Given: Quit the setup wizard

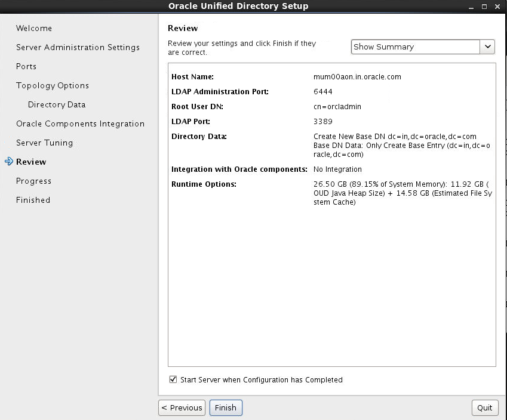Looking at the screenshot, I should click(485, 407).
